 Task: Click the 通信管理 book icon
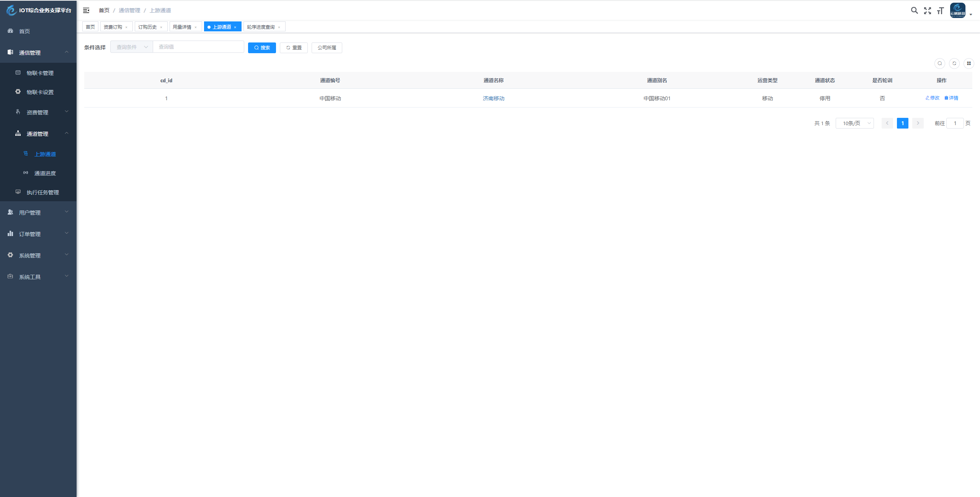pos(10,52)
